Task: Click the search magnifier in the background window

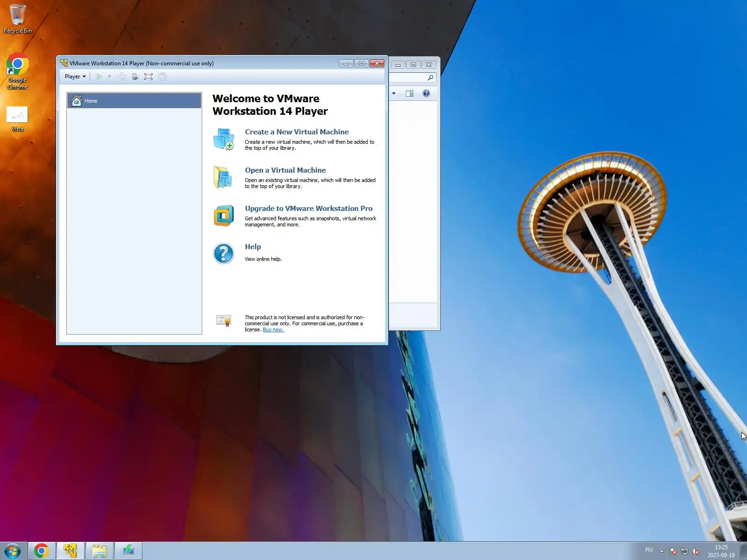Action: [430, 77]
